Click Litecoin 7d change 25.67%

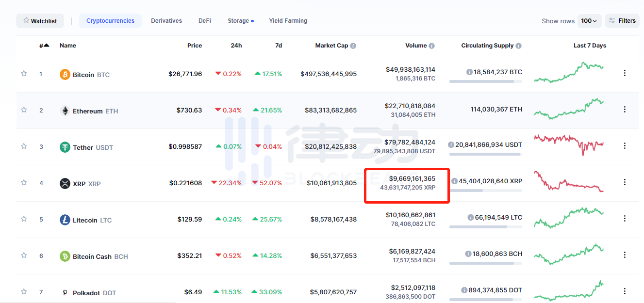[267, 220]
